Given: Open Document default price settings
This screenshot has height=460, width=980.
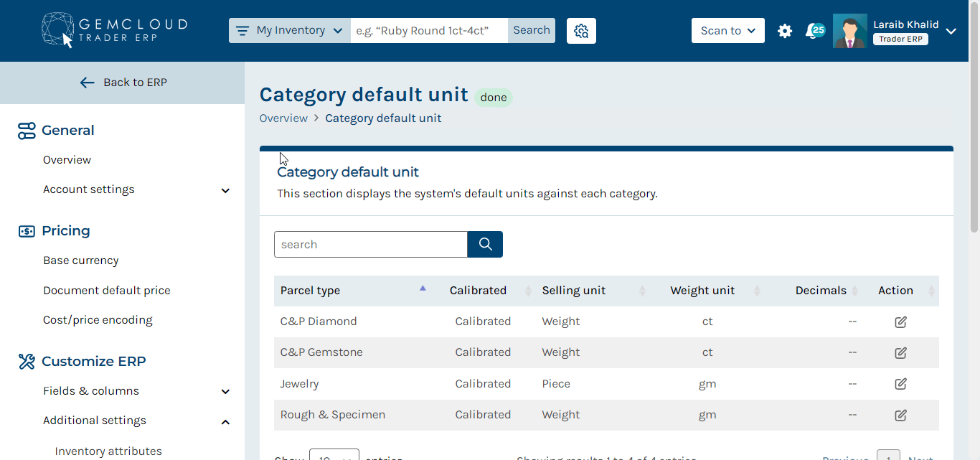Looking at the screenshot, I should tap(107, 291).
